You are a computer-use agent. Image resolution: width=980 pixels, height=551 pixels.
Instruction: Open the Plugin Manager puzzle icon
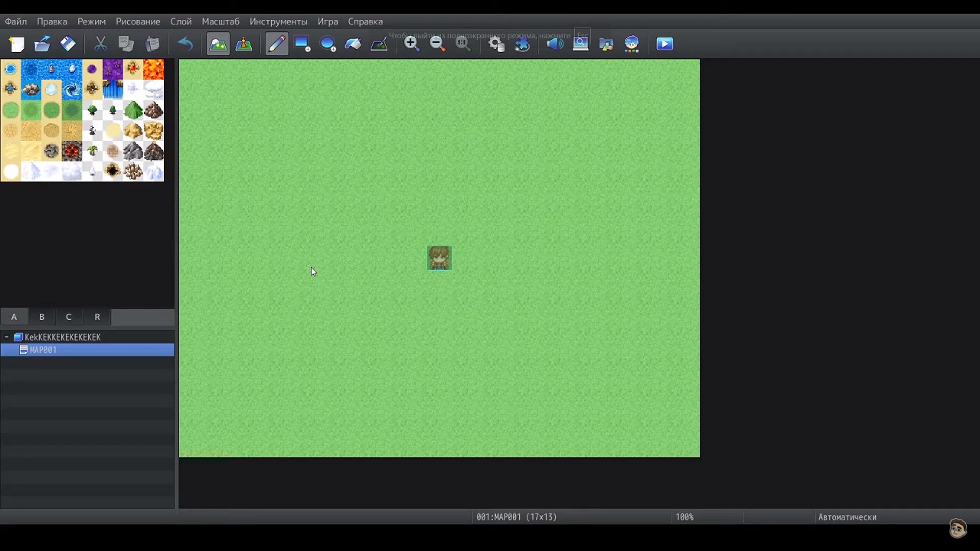pyautogui.click(x=522, y=44)
